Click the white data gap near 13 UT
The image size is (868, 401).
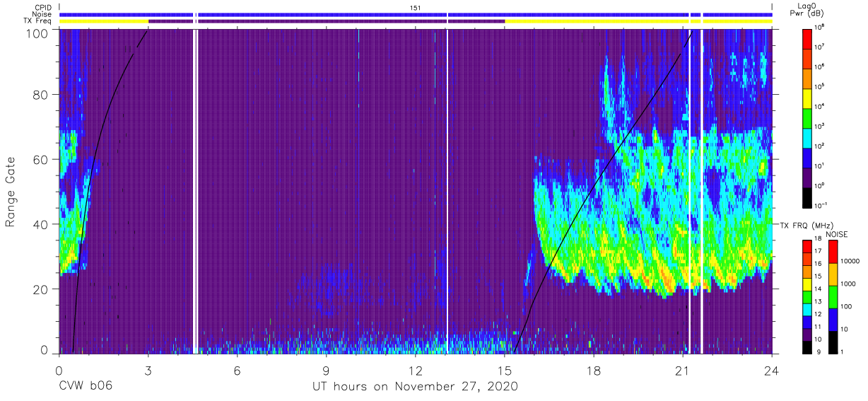coord(447,191)
